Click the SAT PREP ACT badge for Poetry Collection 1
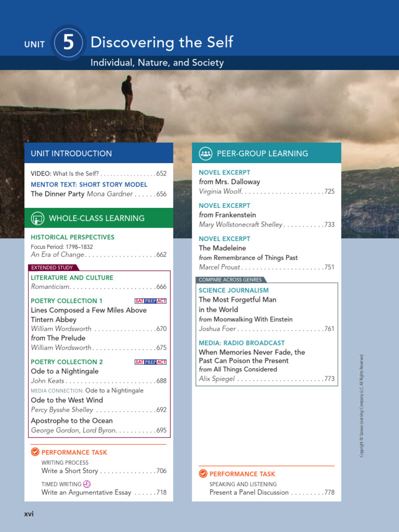 click(x=150, y=301)
